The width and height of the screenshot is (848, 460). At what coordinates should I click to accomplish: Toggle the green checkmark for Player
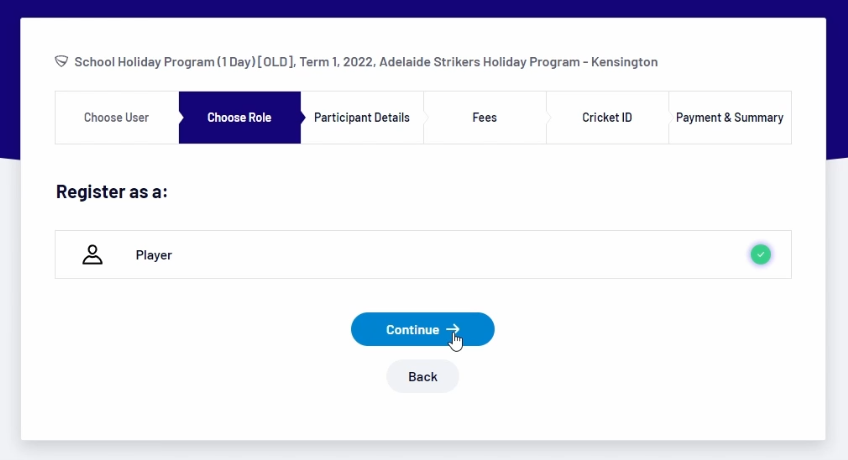(x=761, y=255)
